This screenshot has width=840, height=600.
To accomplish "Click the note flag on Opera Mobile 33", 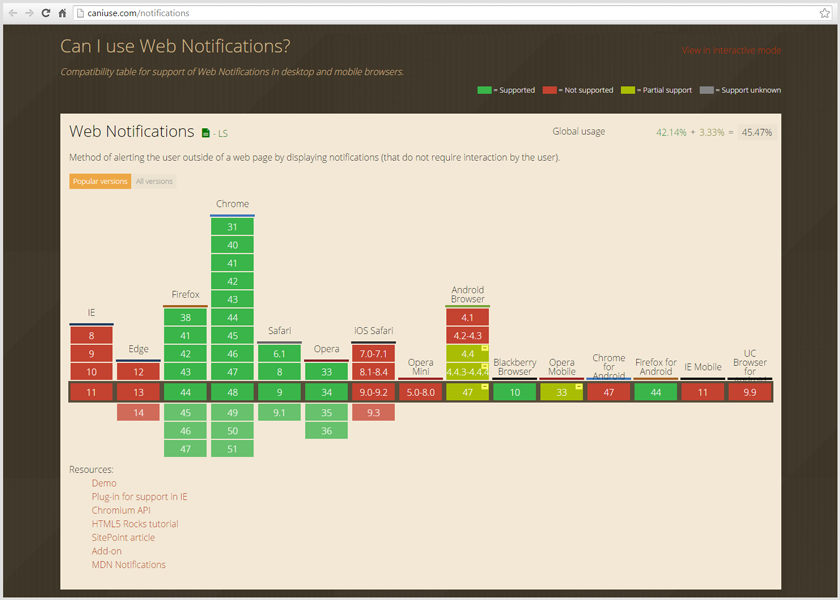I will pyautogui.click(x=579, y=386).
